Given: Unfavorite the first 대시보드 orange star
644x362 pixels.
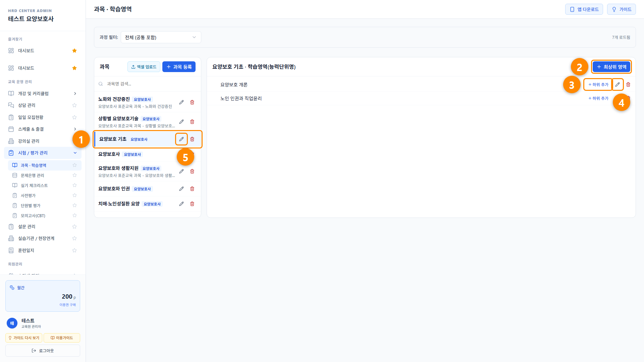Looking at the screenshot, I should pos(74,51).
